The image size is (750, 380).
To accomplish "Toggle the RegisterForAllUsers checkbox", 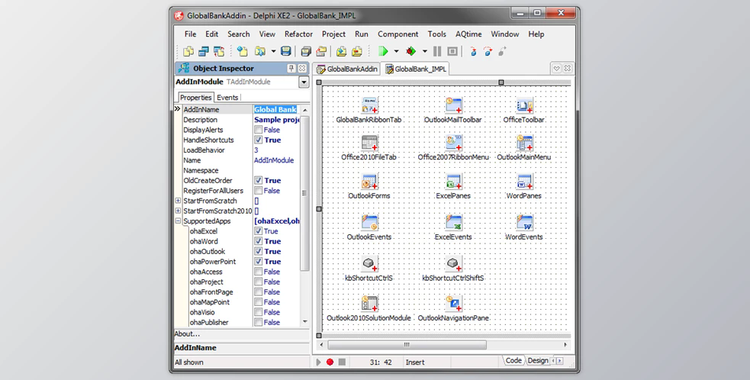I will (258, 190).
